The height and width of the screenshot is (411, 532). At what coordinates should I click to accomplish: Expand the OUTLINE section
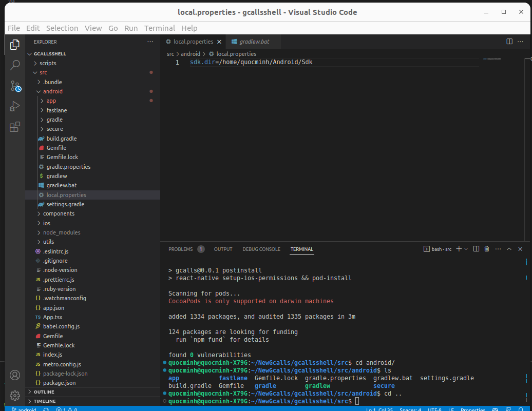point(44,392)
